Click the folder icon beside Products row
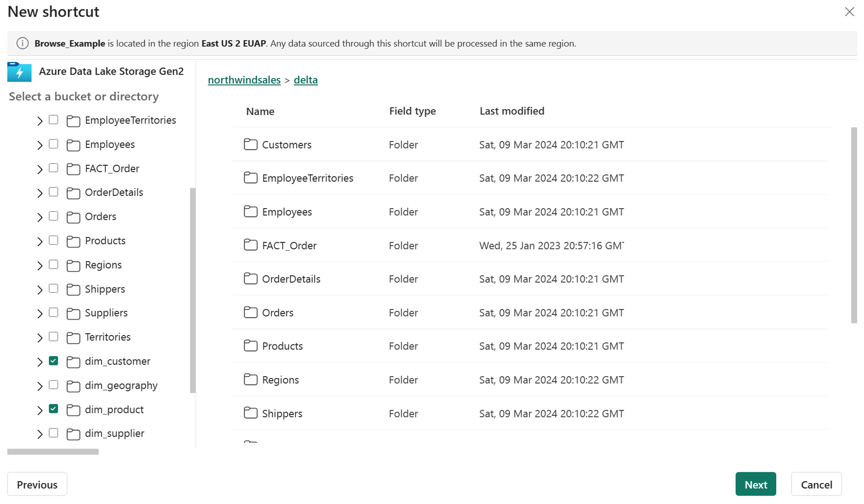 point(250,345)
